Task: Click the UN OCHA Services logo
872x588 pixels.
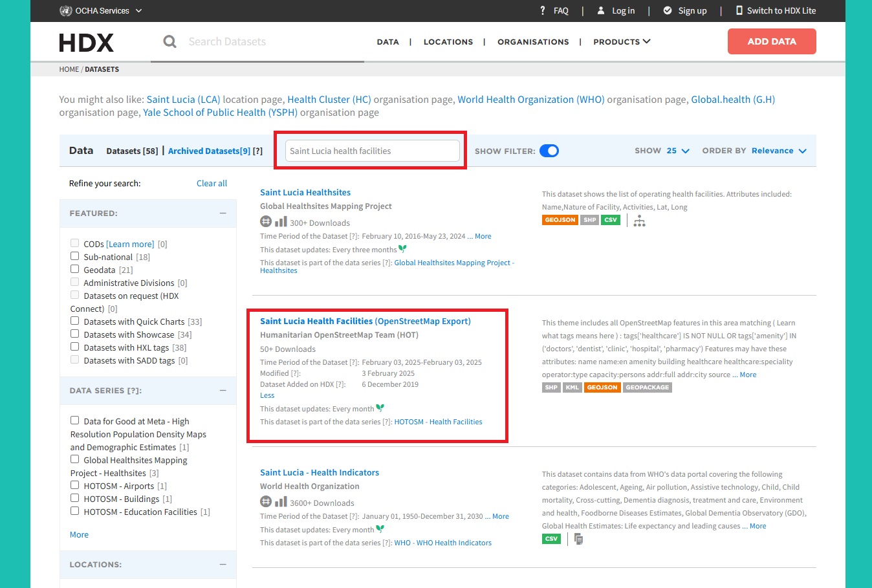Action: pos(65,10)
